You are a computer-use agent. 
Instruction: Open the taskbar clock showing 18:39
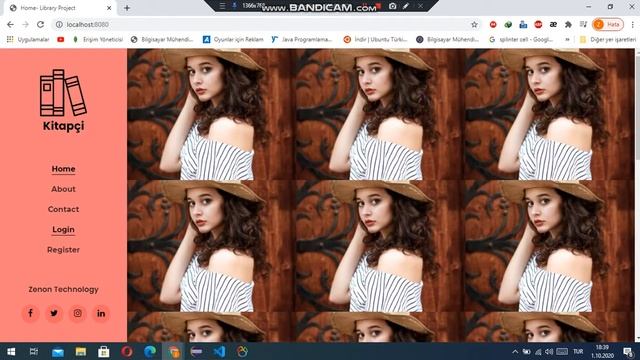pyautogui.click(x=602, y=351)
